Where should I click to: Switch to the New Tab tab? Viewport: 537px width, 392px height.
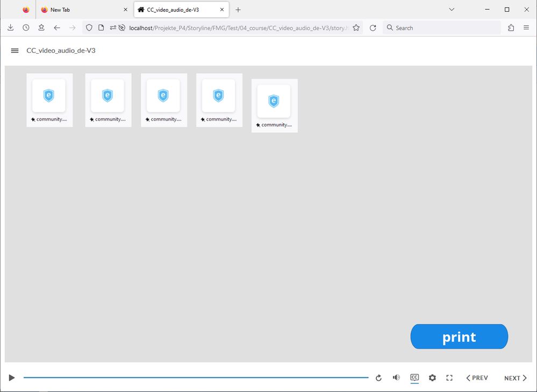point(84,10)
